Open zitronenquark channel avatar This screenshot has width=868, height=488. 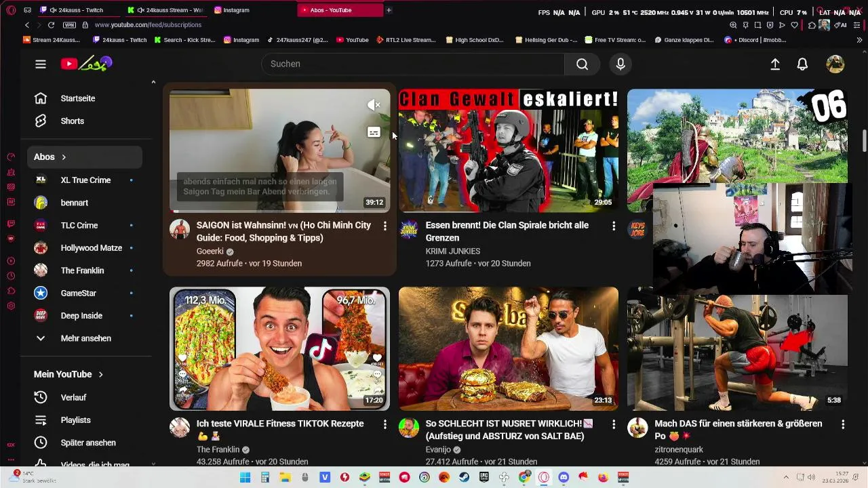637,428
